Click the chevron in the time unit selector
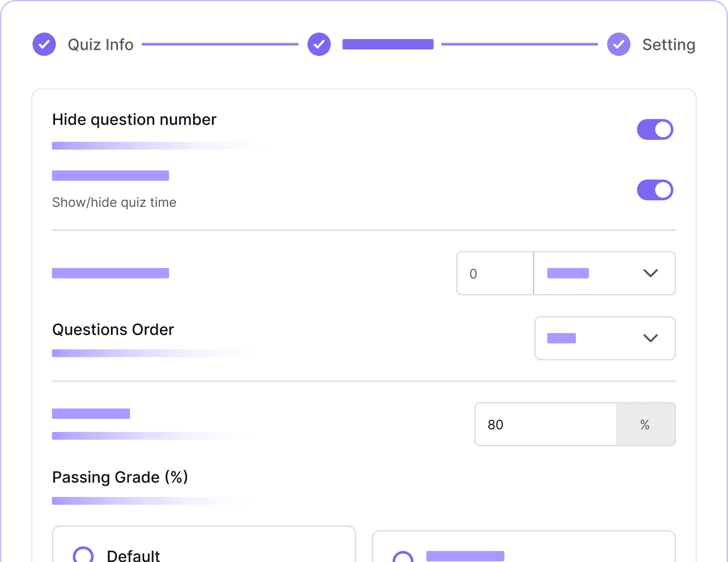 click(x=650, y=273)
